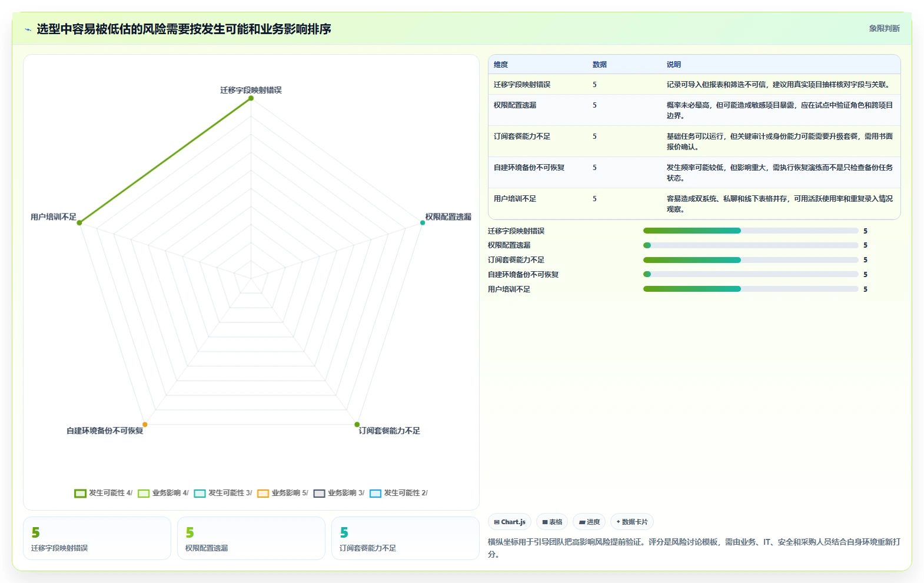This screenshot has width=924, height=583.
Task: Click the 权限配置遗漏 radar data point
Action: tap(423, 222)
